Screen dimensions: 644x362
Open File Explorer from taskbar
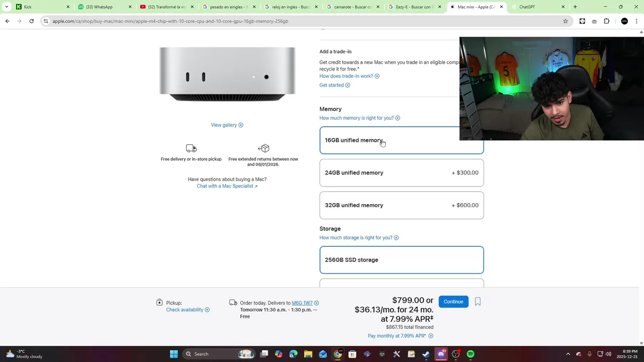tap(308, 354)
